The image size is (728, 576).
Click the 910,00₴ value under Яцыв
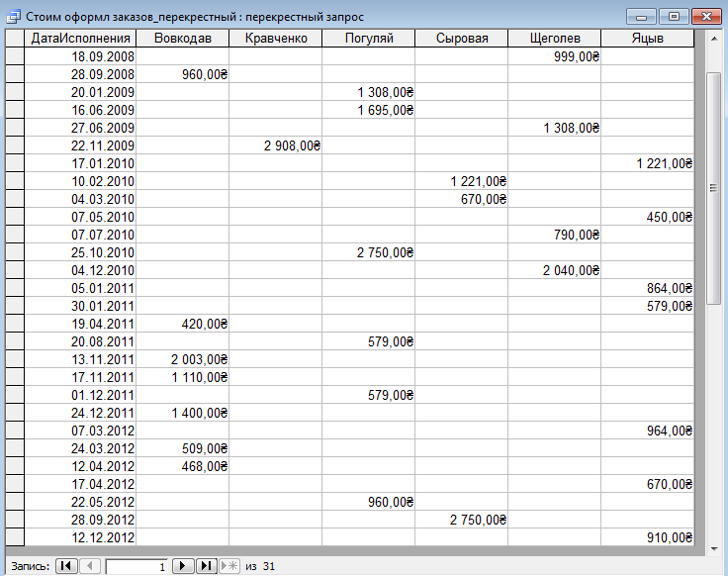(648, 537)
